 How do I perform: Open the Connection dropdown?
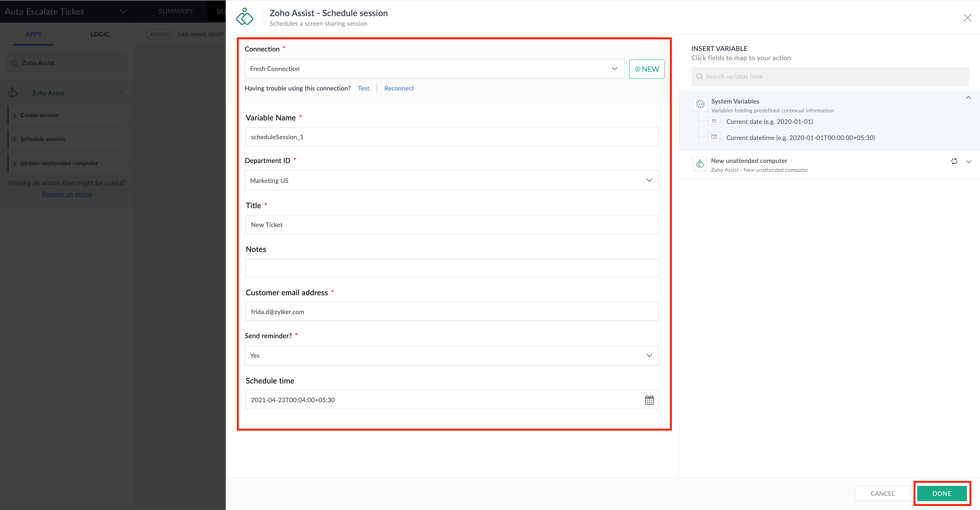click(434, 69)
